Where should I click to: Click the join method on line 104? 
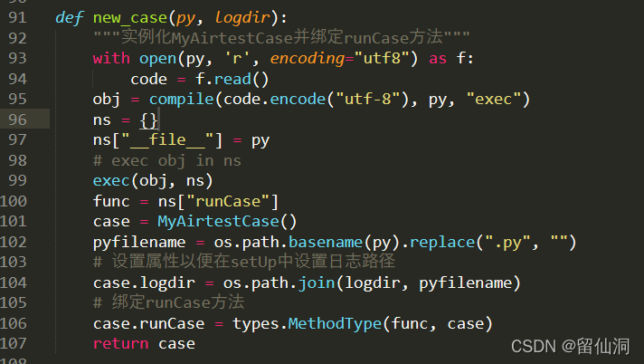317,283
